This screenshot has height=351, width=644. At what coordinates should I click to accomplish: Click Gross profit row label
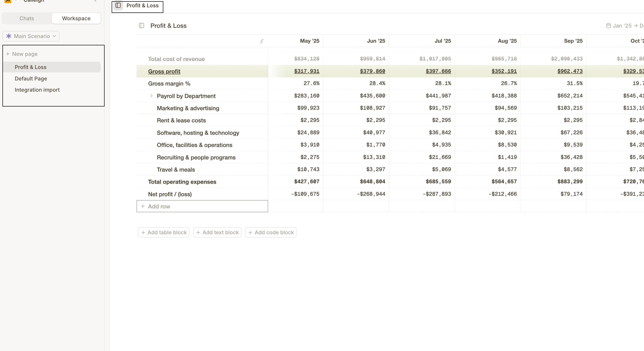pyautogui.click(x=164, y=71)
